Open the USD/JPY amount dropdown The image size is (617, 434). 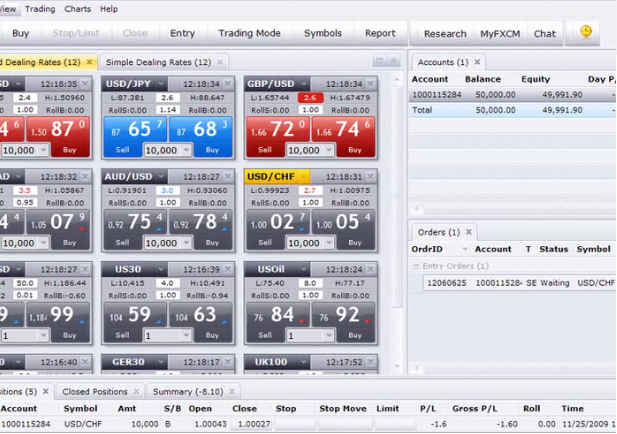187,150
